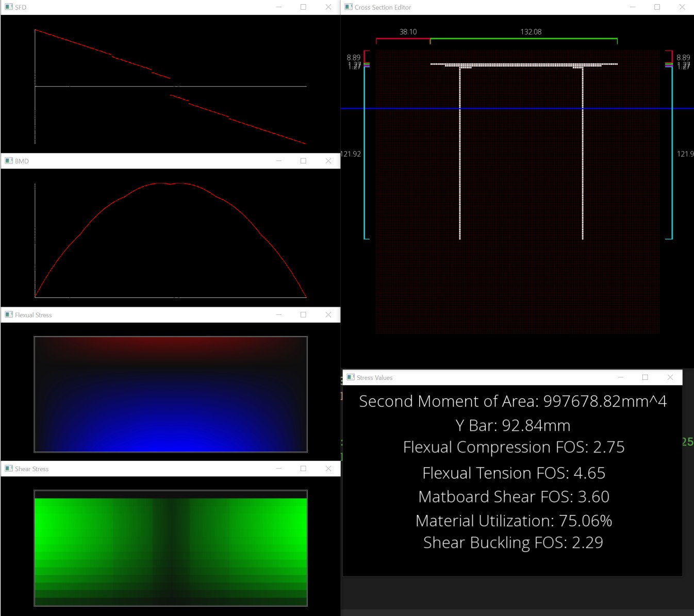This screenshot has width=694, height=616.
Task: Click the Stress Values window icon
Action: point(351,377)
